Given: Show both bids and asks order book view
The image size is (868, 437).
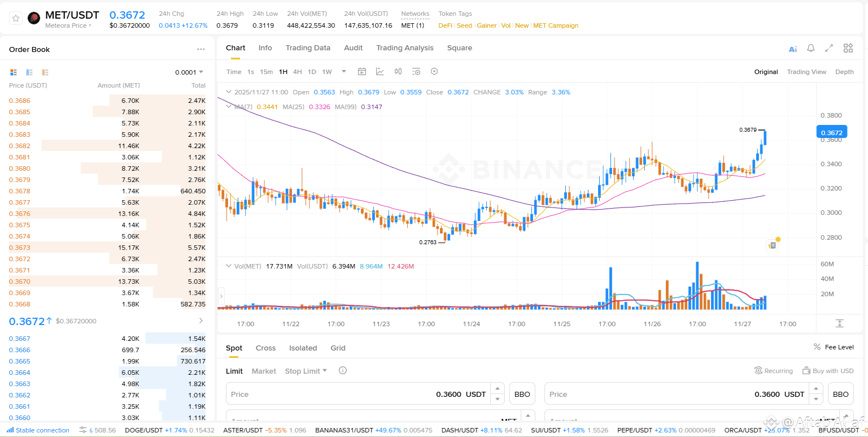Looking at the screenshot, I should [x=14, y=72].
